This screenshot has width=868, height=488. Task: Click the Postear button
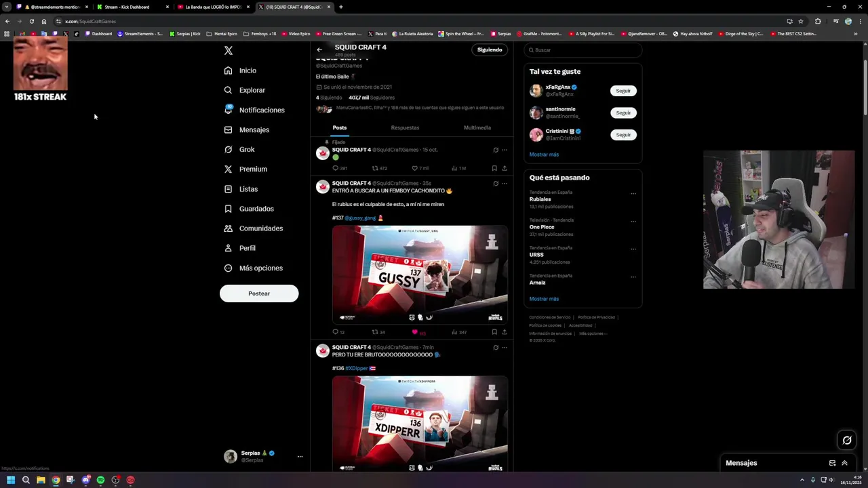point(259,293)
